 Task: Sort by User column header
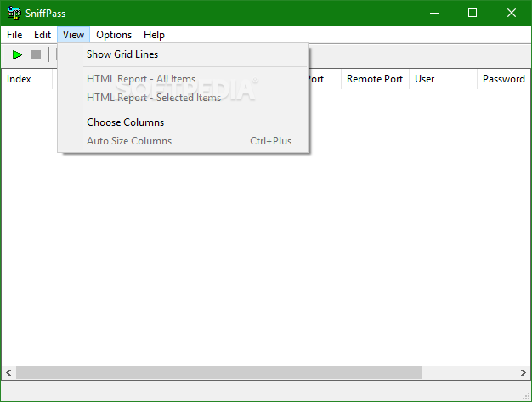point(444,79)
